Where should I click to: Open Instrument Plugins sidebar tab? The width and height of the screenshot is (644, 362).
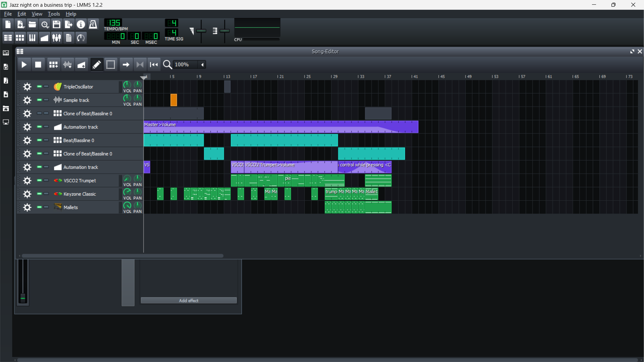[6, 53]
